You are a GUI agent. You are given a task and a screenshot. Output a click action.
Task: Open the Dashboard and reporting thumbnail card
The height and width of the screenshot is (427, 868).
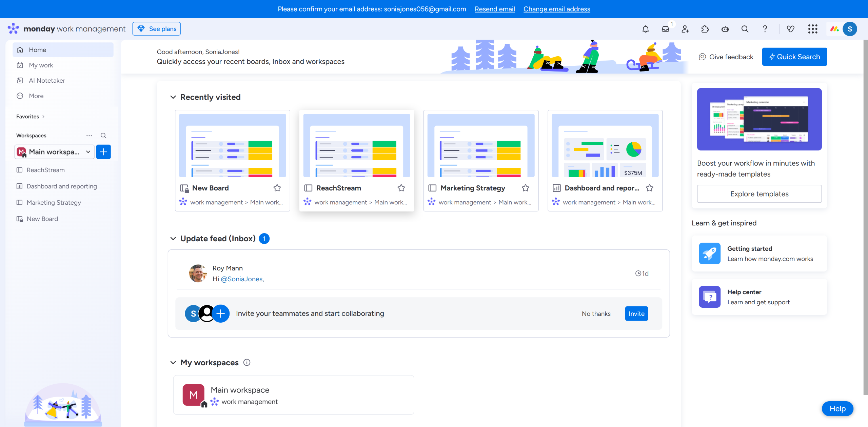point(605,146)
